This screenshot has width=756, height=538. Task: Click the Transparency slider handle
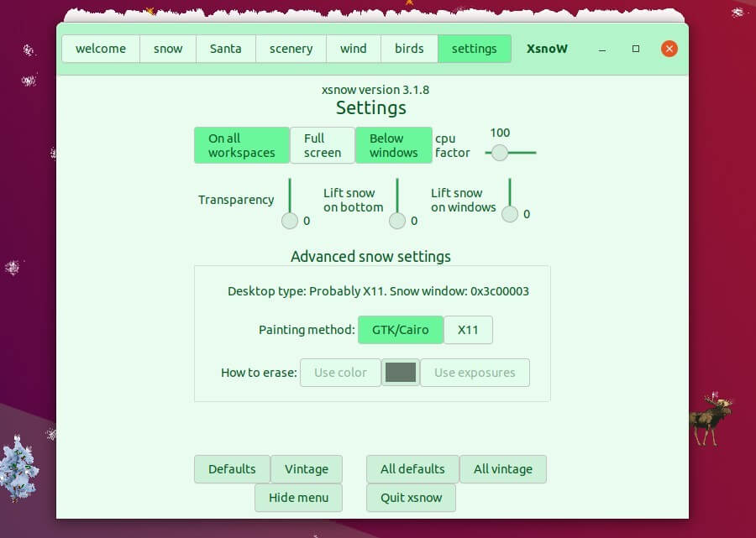(x=290, y=220)
